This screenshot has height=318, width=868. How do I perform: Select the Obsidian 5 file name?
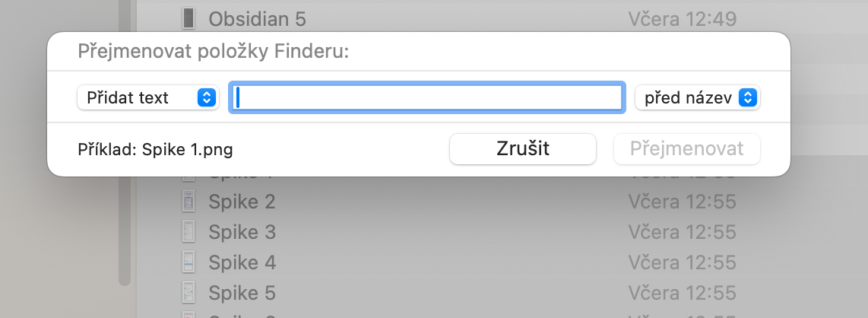point(257,18)
